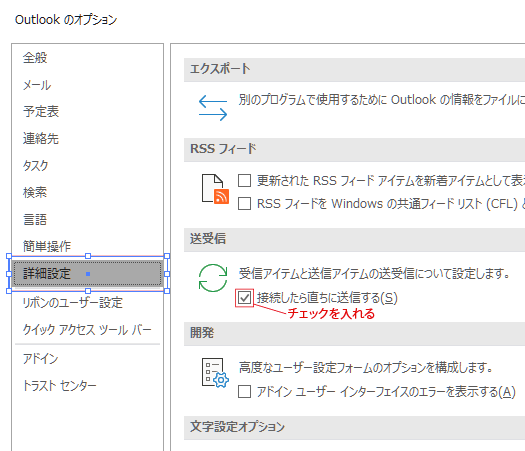This screenshot has height=451, width=525.
Task: Click the 開発 section header
Action: [x=354, y=333]
